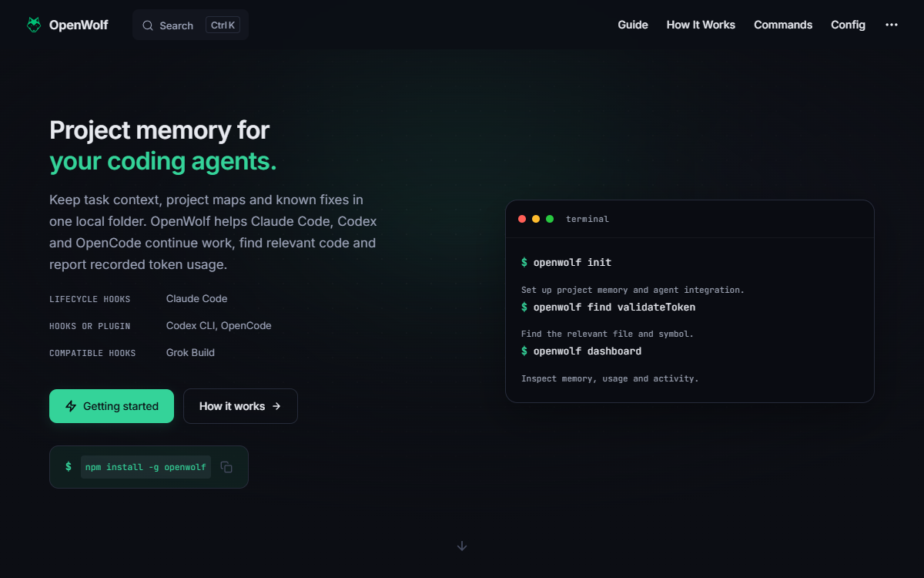
Task: Click the OpenWolf wolf logo icon
Action: pyautogui.click(x=34, y=25)
